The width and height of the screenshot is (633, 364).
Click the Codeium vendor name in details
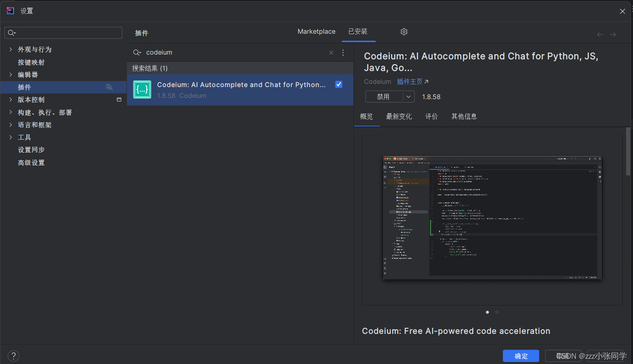378,82
